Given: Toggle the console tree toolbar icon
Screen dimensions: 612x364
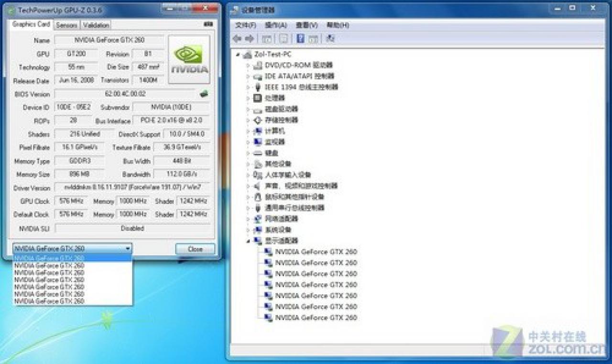Looking at the screenshot, I should (267, 39).
